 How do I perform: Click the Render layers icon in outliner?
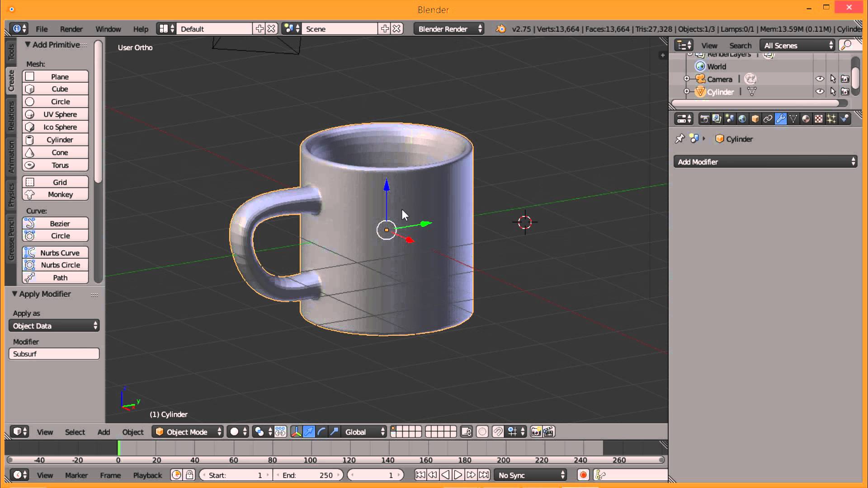(699, 54)
